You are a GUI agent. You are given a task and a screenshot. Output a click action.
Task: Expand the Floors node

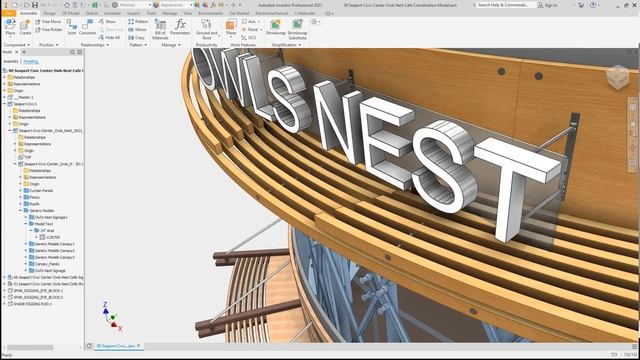pyautogui.click(x=20, y=197)
